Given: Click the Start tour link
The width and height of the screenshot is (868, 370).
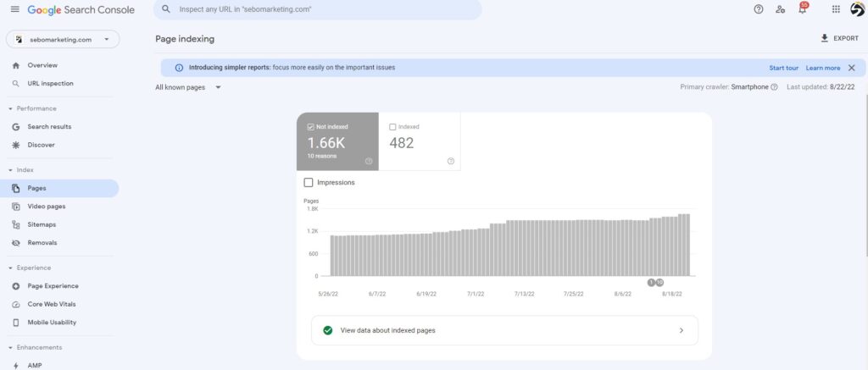Looking at the screenshot, I should (783, 68).
